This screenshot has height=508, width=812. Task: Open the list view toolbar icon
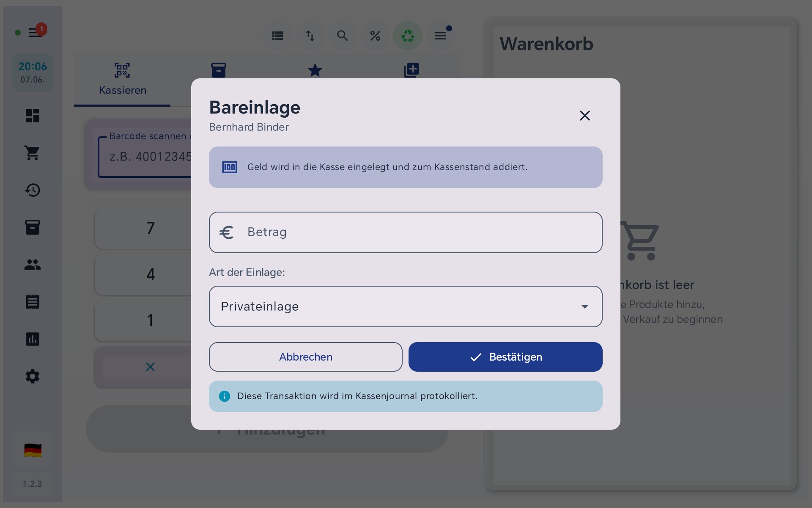277,36
